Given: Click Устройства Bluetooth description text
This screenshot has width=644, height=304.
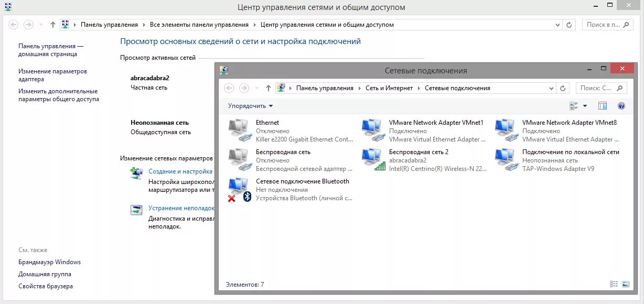Looking at the screenshot, I should click(x=304, y=198).
